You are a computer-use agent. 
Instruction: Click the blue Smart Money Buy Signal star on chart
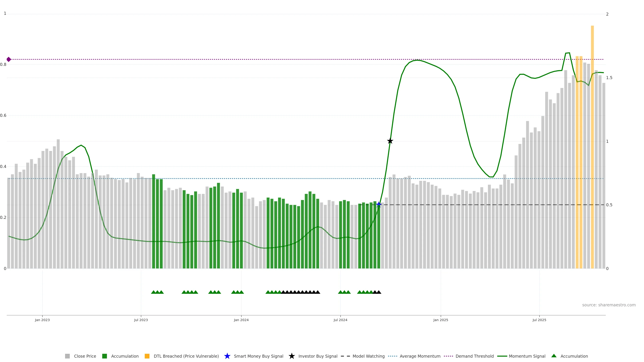379,204
